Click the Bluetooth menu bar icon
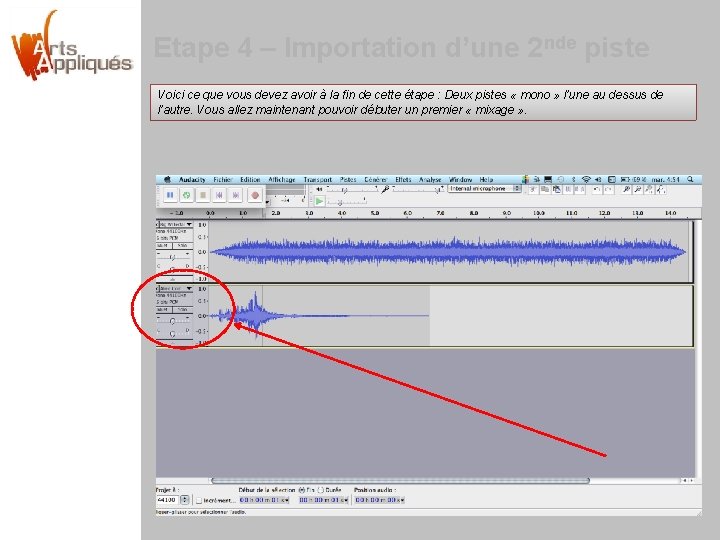Screen dimensions: 720x540 (x=574, y=180)
